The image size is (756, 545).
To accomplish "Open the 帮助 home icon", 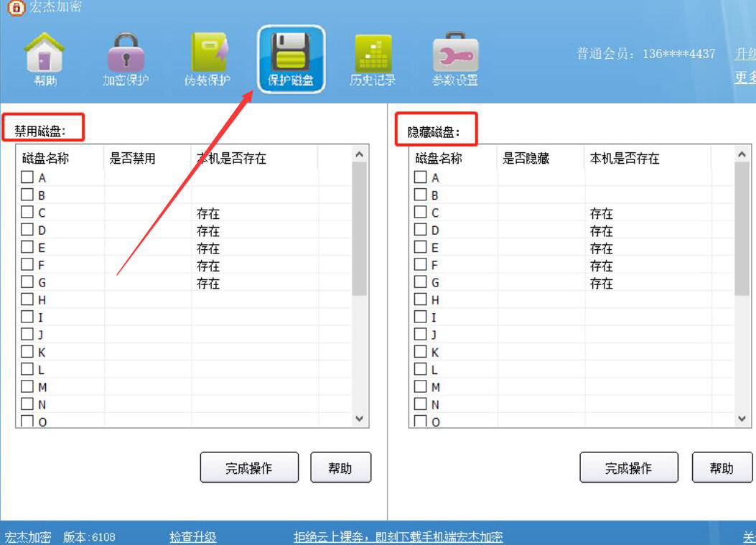I will (45, 60).
